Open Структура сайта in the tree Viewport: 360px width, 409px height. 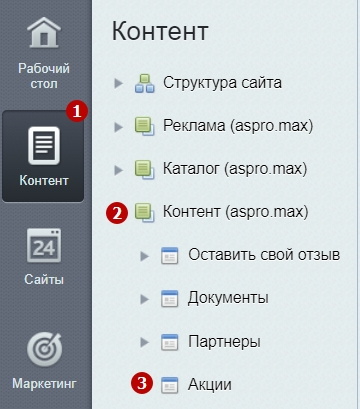click(x=222, y=83)
